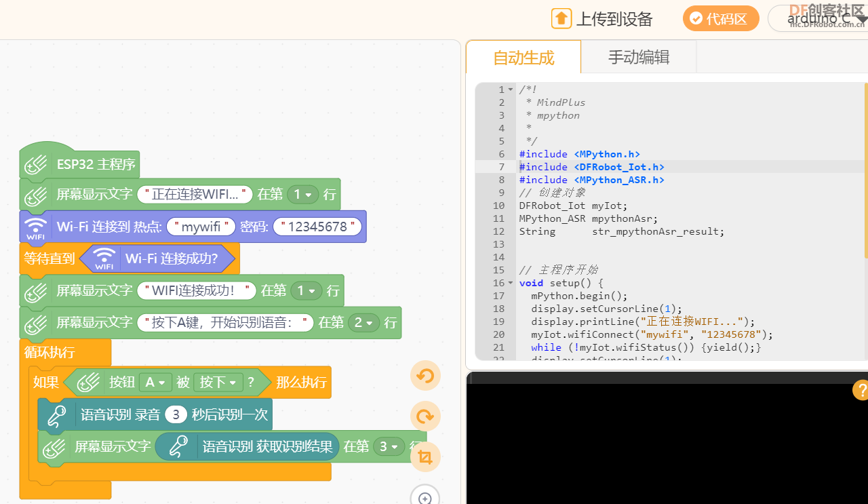Click code line myIot.wifiConnect

click(652, 334)
